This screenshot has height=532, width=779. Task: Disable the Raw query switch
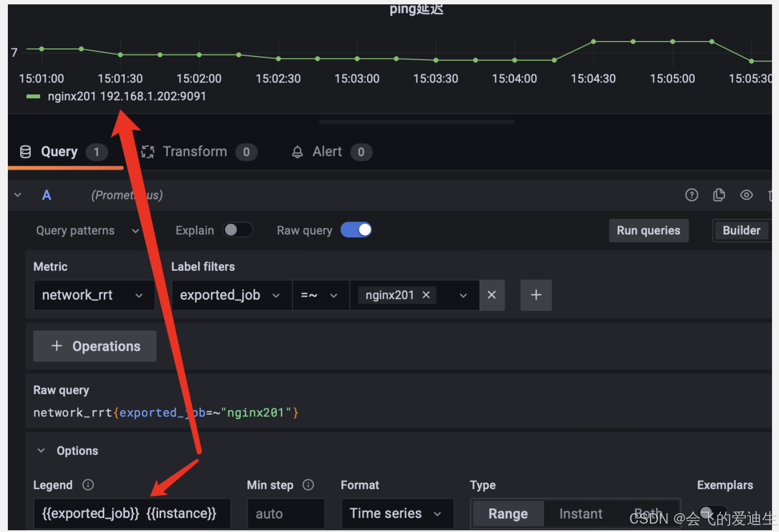pos(356,230)
